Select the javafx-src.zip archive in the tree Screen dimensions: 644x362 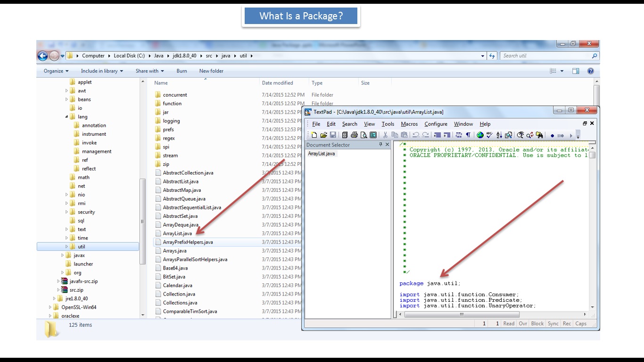click(83, 281)
